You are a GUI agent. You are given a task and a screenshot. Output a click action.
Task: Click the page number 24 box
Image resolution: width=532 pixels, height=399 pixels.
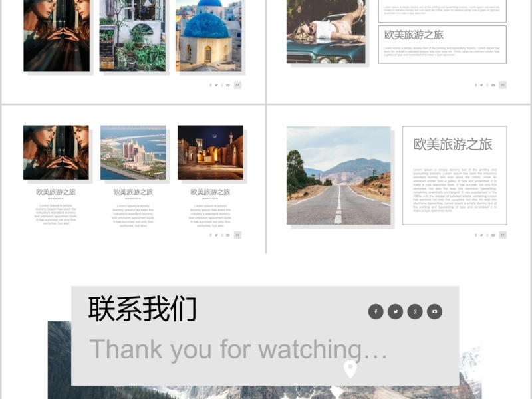click(237, 85)
